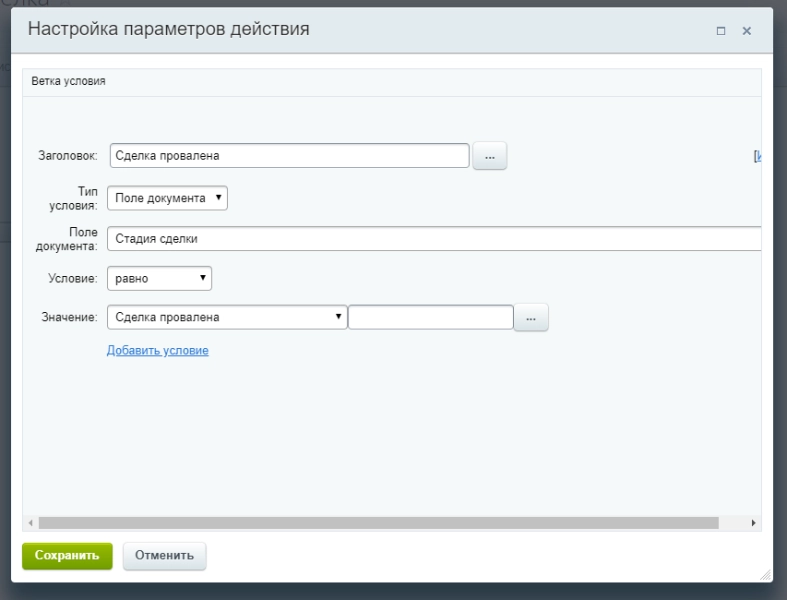Viewport: 787px width, 600px height.
Task: Click the horizontal scrollbar left arrow
Action: click(30, 523)
